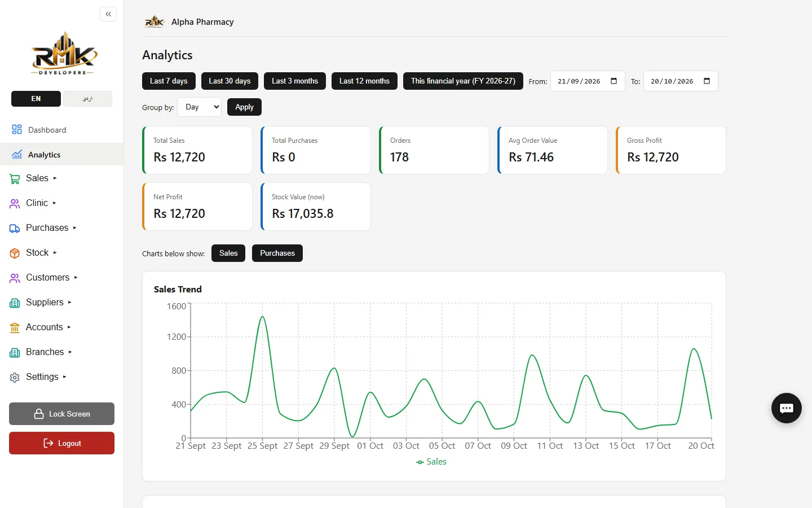Select Last 3 months range
This screenshot has height=508, width=812.
pos(295,81)
